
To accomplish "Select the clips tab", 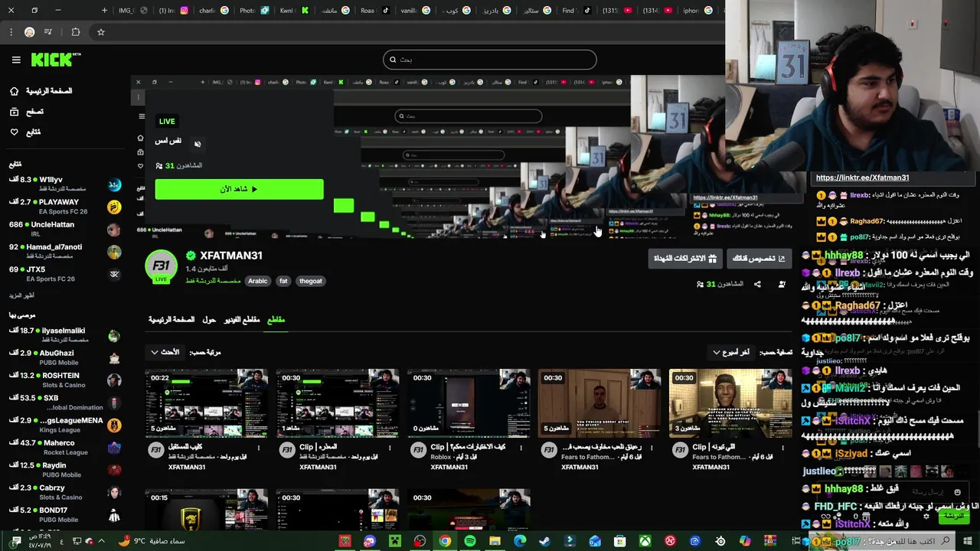I will tap(276, 319).
